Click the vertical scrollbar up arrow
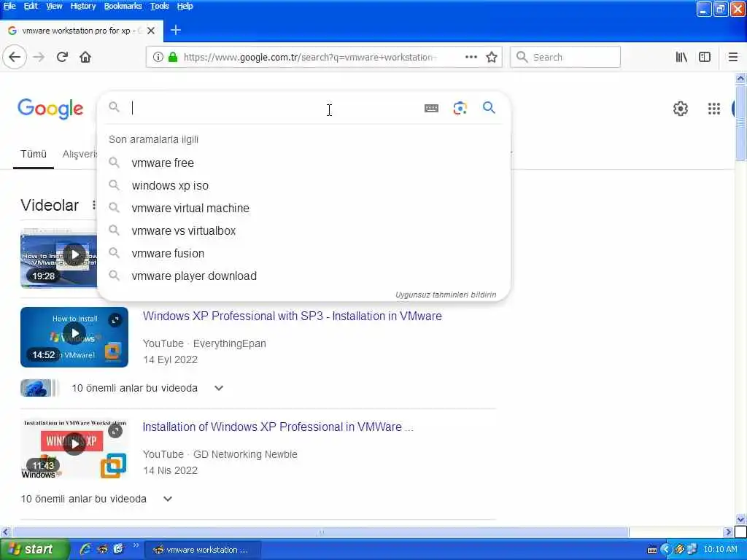This screenshot has width=747, height=560. click(x=740, y=78)
